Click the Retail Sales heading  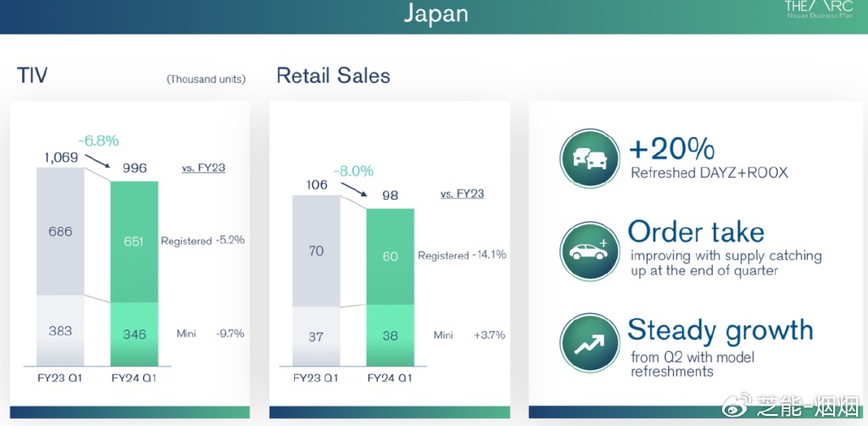pos(333,75)
